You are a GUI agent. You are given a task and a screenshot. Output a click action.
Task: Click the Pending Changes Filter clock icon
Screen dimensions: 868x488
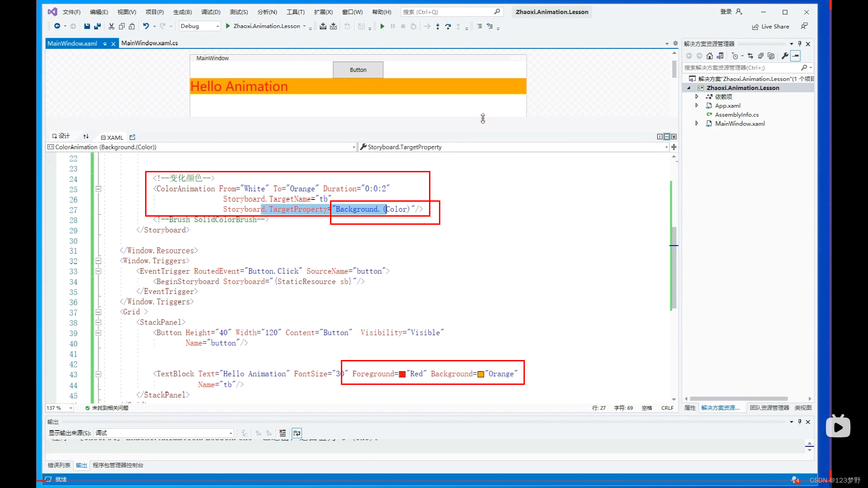pyautogui.click(x=735, y=56)
